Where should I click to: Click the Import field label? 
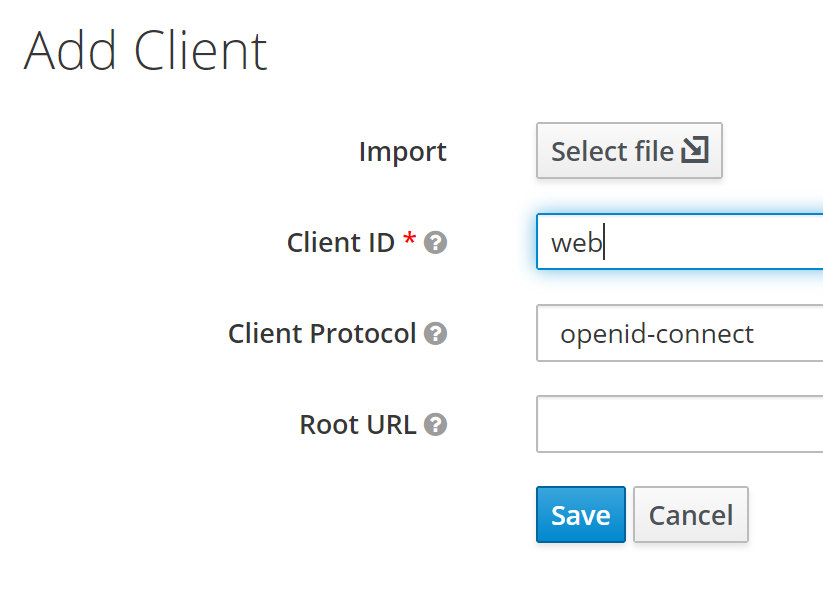pos(402,151)
